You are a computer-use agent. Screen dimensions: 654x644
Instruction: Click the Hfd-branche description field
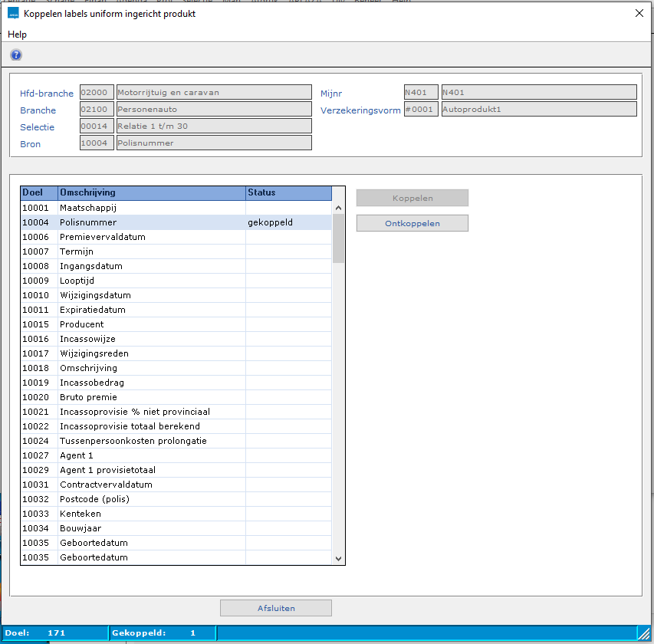(x=213, y=93)
